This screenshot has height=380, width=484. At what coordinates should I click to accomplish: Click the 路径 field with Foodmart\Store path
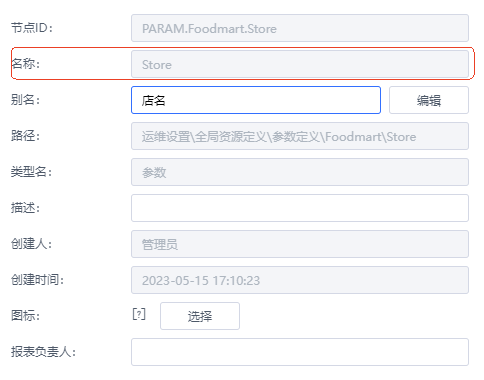300,136
